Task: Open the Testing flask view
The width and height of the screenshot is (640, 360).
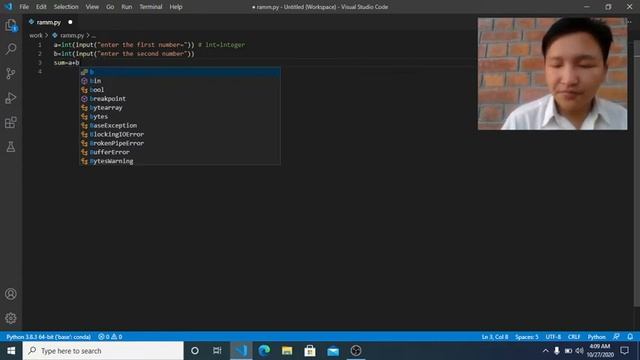Action: click(x=11, y=147)
